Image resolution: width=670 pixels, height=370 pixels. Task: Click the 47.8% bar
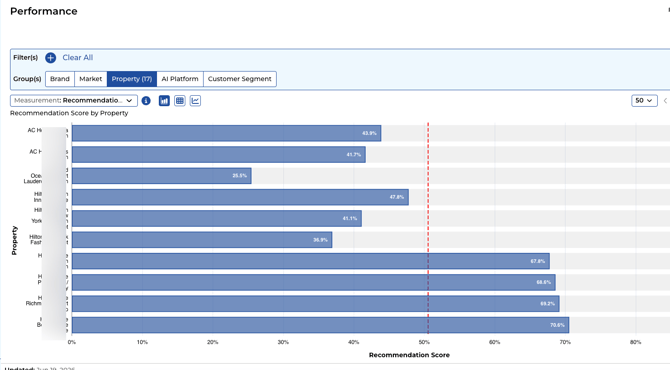tap(240, 197)
